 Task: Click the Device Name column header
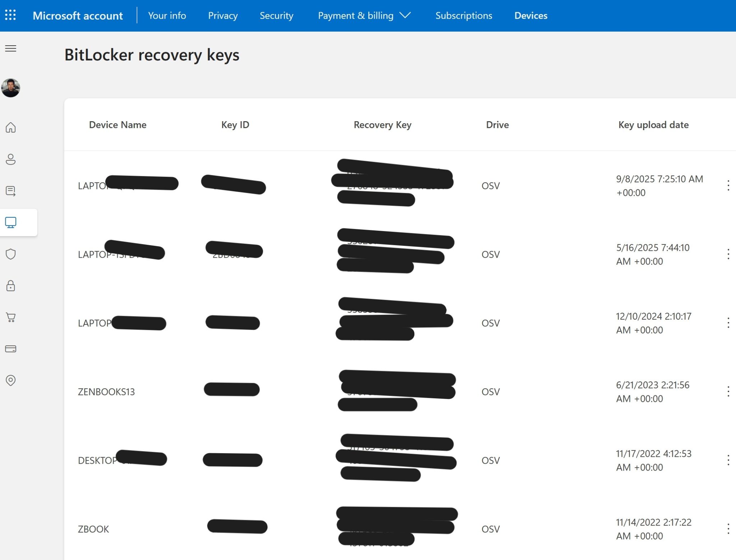tap(118, 125)
